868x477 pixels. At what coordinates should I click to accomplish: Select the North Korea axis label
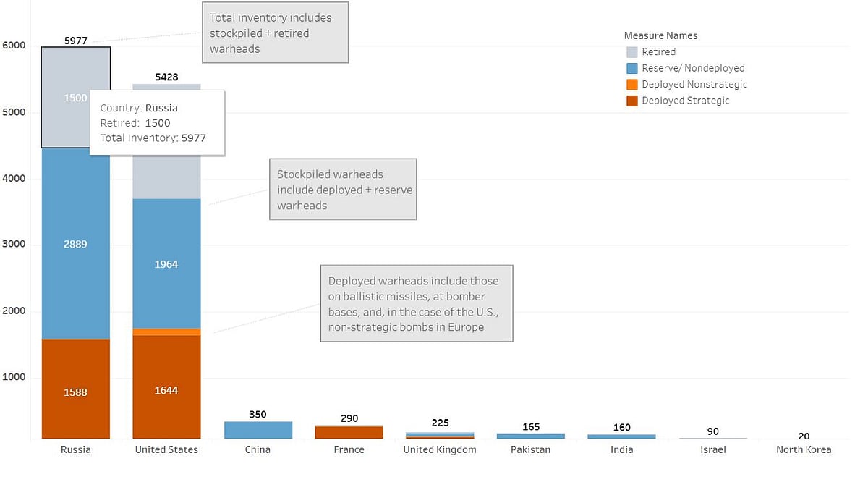tap(804, 449)
